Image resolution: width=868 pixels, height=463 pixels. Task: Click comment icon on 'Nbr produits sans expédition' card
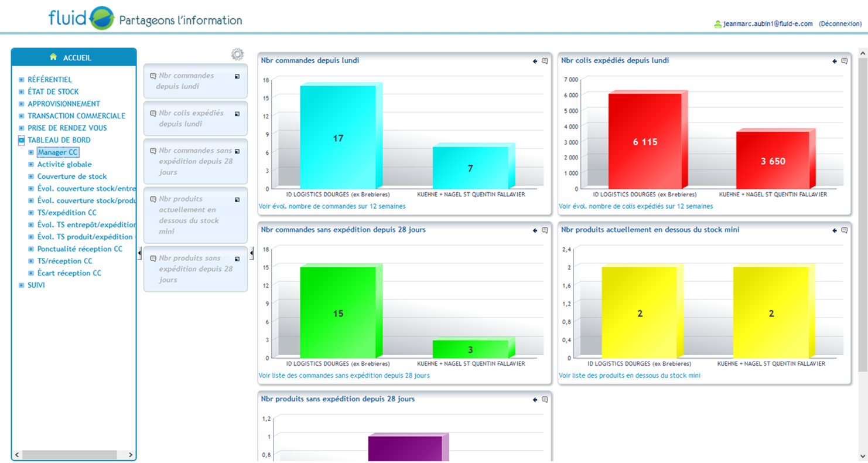pos(153,258)
